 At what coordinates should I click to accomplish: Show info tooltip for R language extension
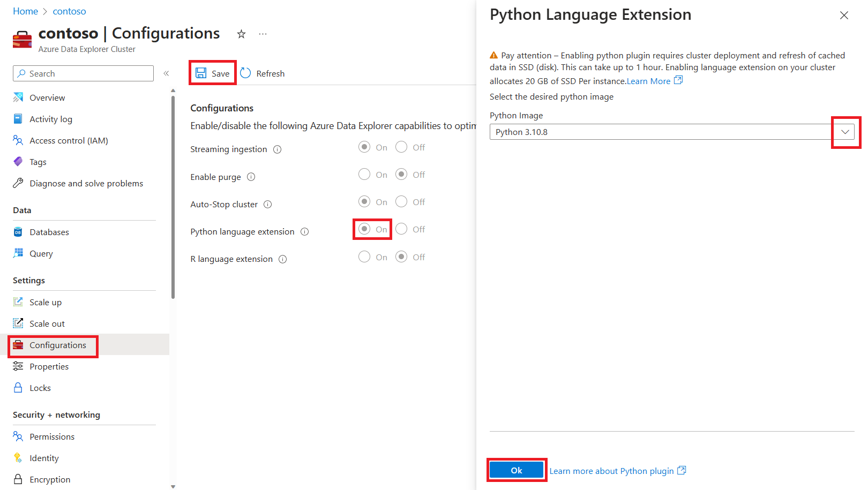point(283,259)
